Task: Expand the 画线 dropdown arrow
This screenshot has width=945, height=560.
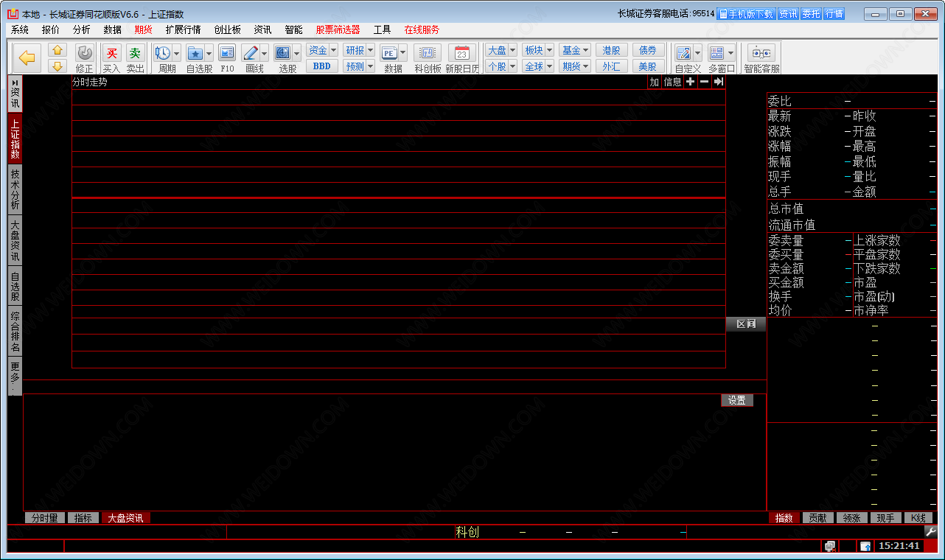Action: [265, 53]
